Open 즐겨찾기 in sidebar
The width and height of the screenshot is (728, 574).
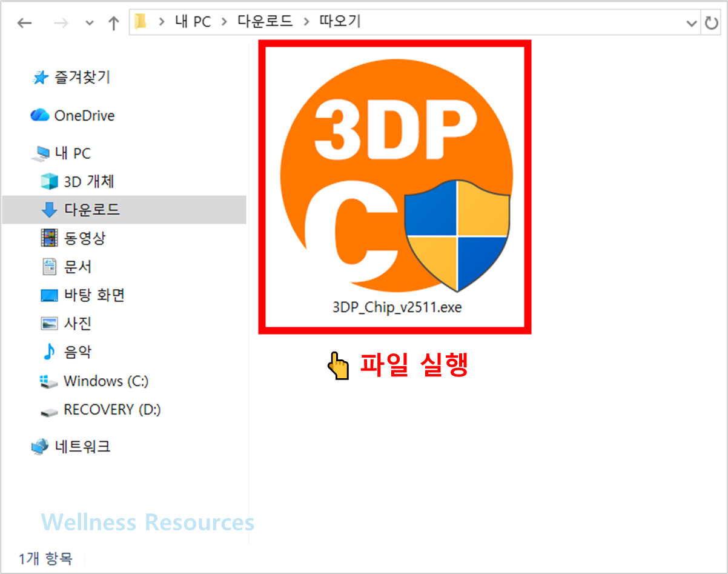point(82,77)
